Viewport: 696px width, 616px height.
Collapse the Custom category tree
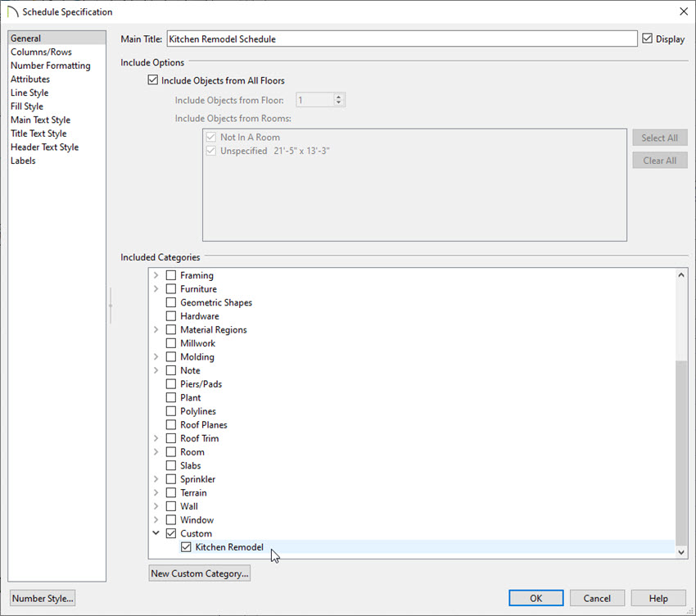(156, 532)
